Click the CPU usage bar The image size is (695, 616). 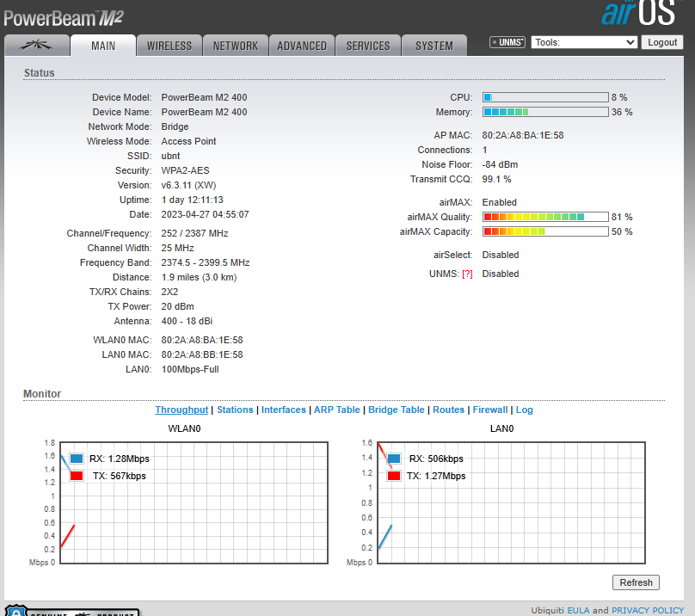pos(545,97)
